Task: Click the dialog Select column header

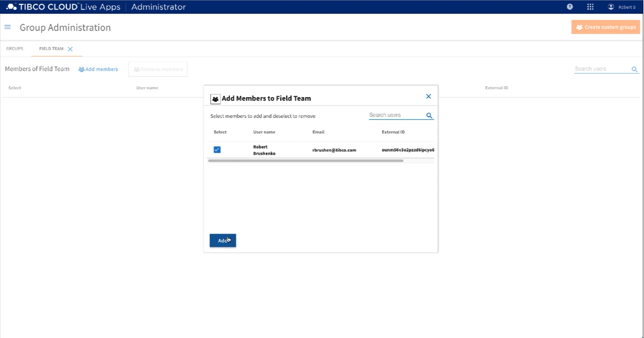Action: 220,132
